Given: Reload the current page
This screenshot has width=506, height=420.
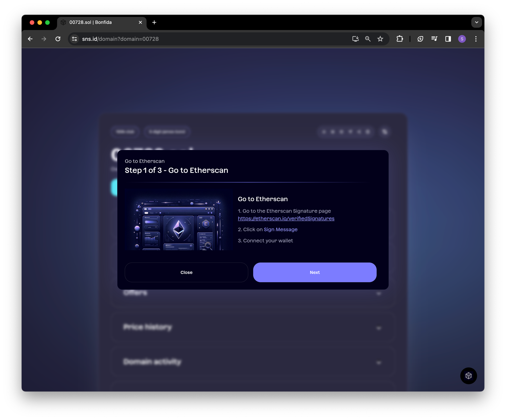Looking at the screenshot, I should [x=58, y=39].
